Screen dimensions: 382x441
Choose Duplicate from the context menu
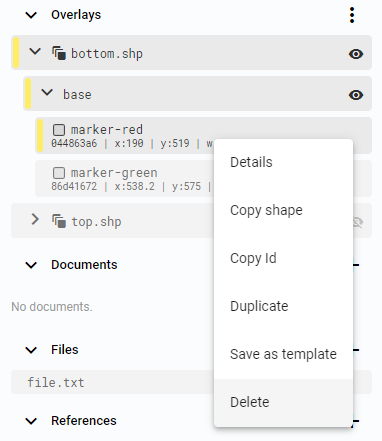283,306
